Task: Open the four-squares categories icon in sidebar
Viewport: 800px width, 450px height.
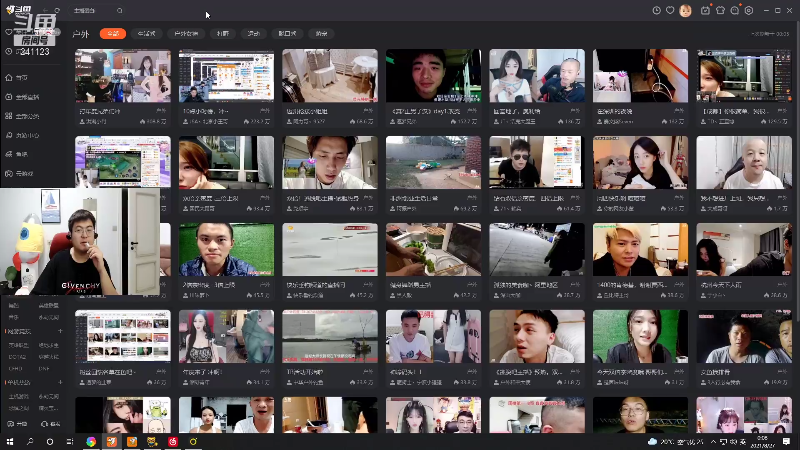Action: [x=9, y=116]
